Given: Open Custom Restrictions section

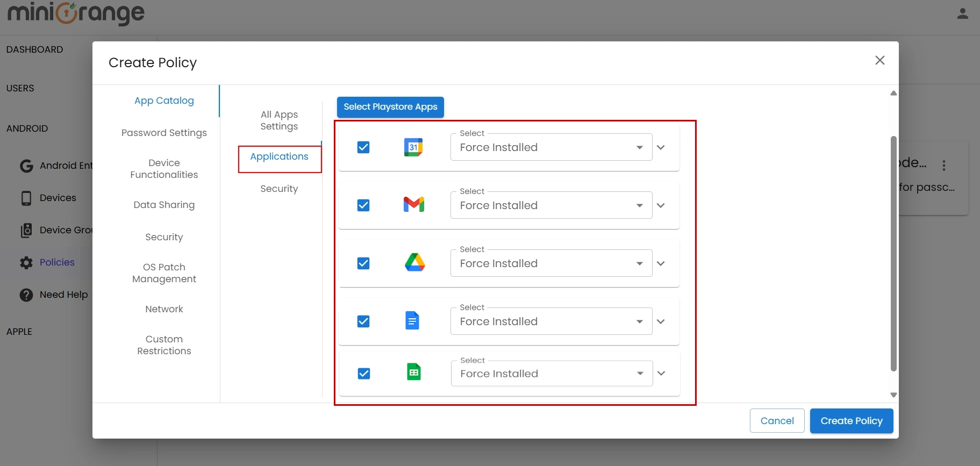Looking at the screenshot, I should pyautogui.click(x=164, y=345).
